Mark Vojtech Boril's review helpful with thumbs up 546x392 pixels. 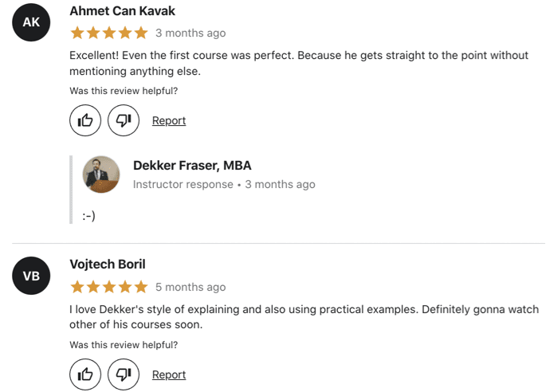tap(85, 374)
